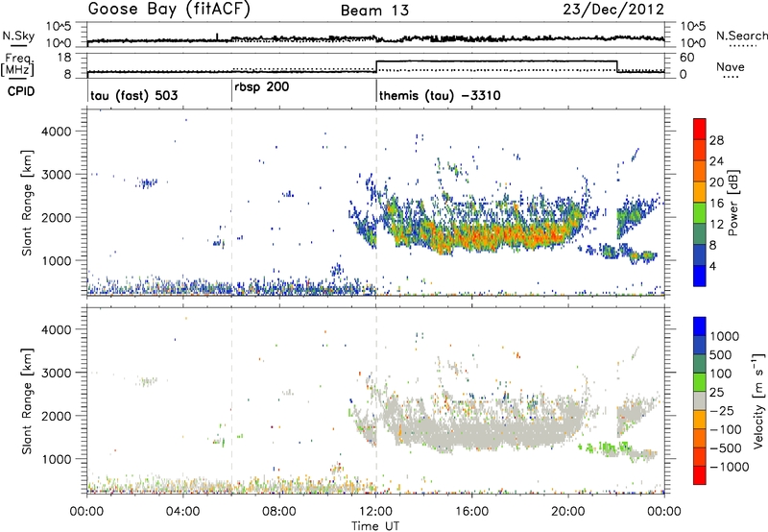Click the 'CPID' row label
Image resolution: width=768 pixels, height=532 pixels.
coord(20,91)
